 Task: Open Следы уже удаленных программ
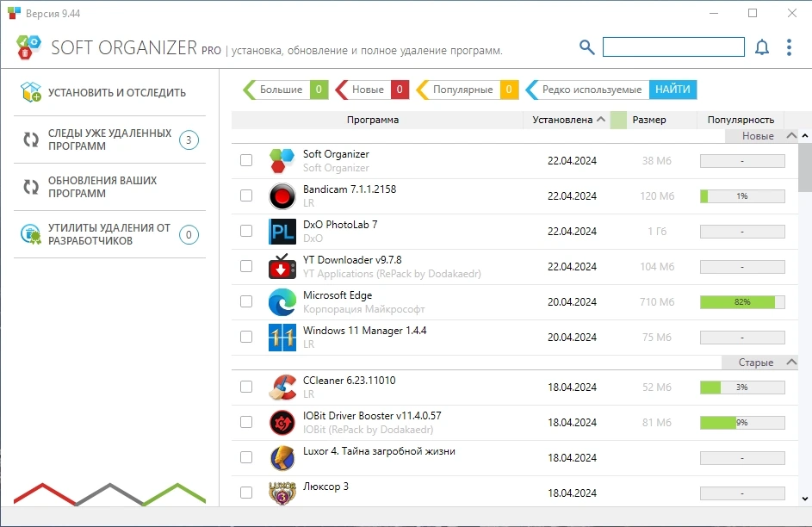(109, 139)
